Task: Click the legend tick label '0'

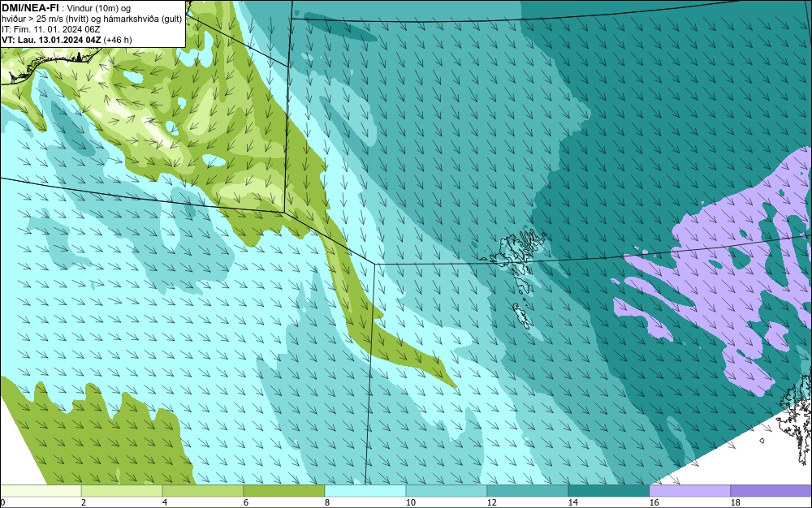Action: click(2, 502)
